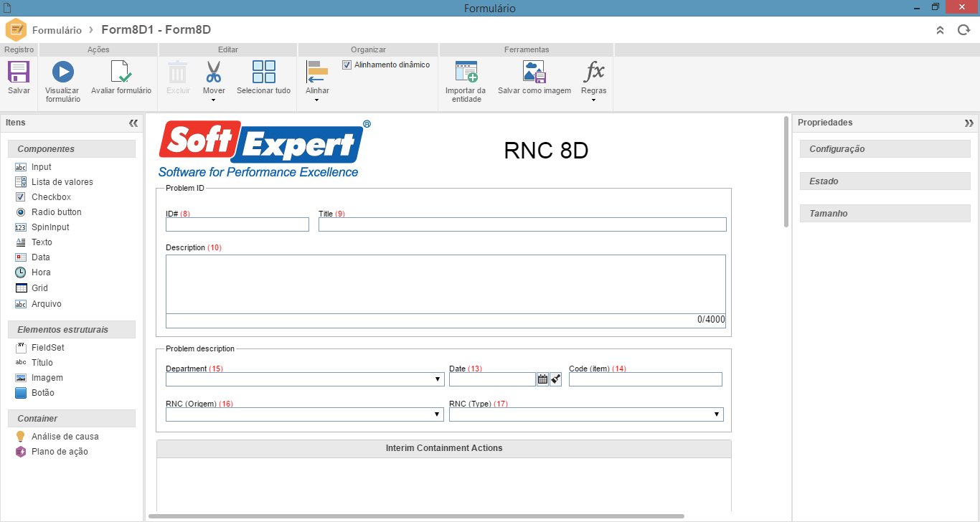Select the Data component icon
The width and height of the screenshot is (980, 522).
[21, 257]
